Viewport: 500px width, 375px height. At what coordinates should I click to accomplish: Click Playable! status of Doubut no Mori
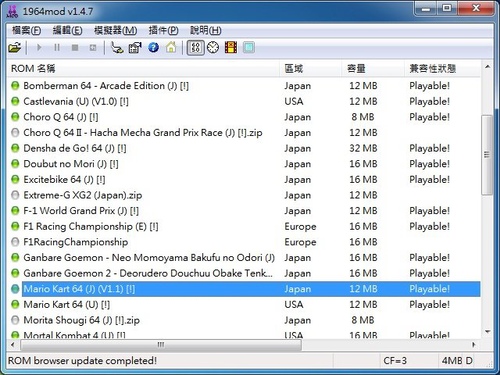coord(429,164)
